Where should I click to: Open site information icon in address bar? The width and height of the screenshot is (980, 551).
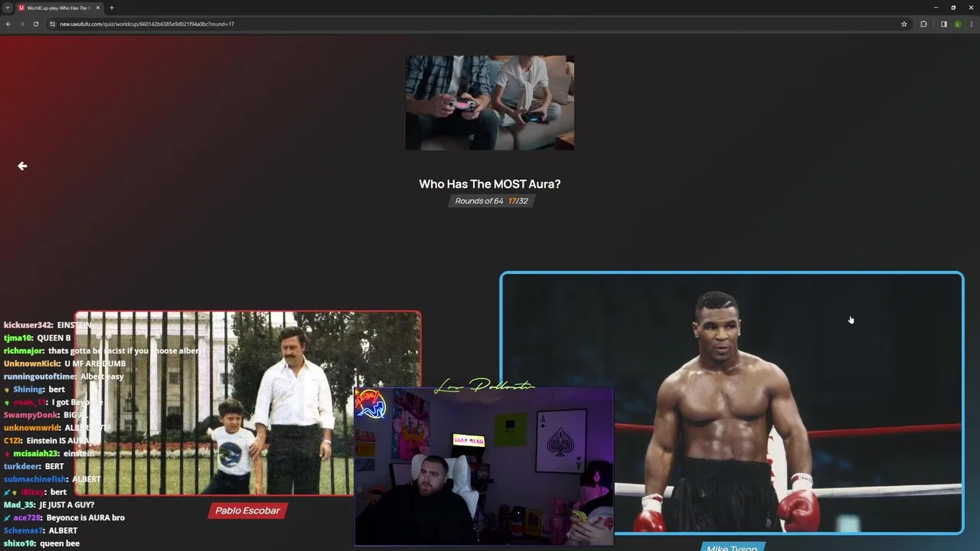click(x=52, y=24)
